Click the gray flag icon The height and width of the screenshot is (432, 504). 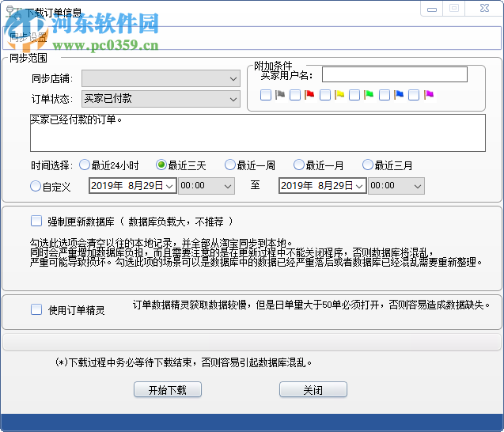point(280,94)
